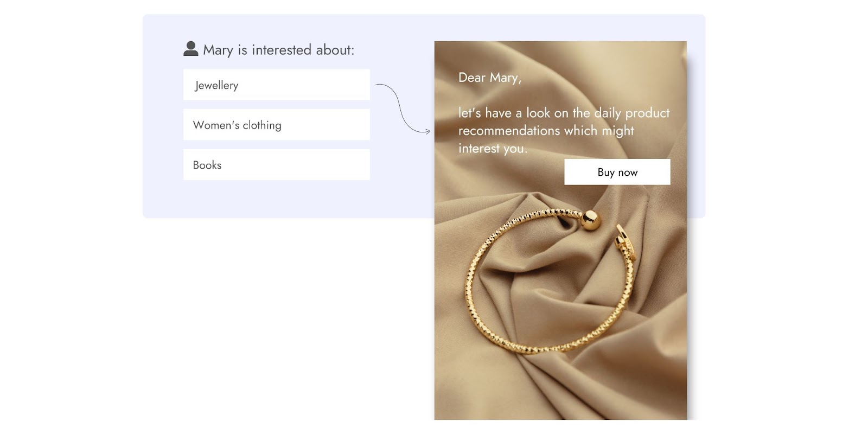
Task: Click the arrowhead near the email card
Action: tap(427, 131)
